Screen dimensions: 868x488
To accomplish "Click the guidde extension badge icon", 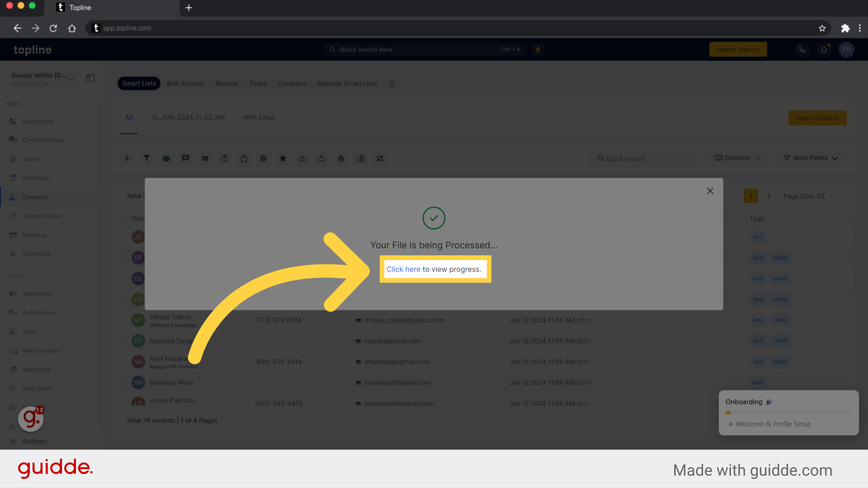I will [31, 419].
